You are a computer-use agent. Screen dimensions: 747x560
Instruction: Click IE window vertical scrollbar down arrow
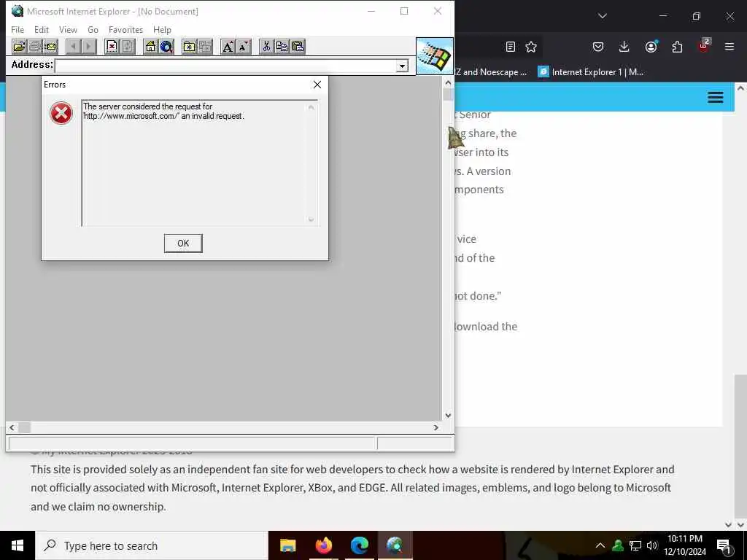click(x=448, y=415)
